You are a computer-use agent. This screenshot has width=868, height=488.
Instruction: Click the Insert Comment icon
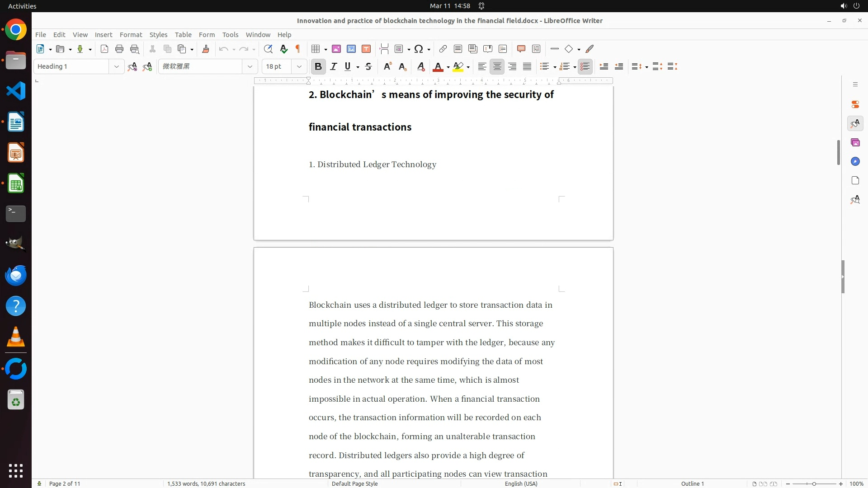[x=521, y=49]
